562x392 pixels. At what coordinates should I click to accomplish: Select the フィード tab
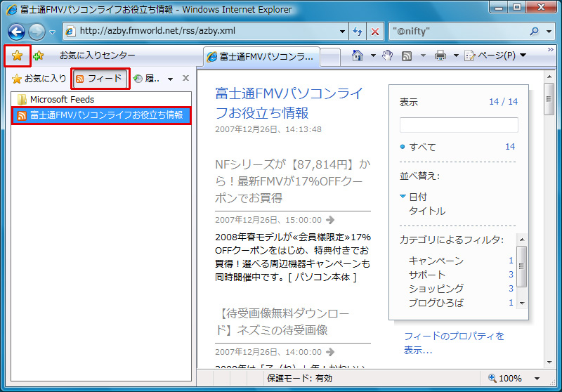click(100, 79)
